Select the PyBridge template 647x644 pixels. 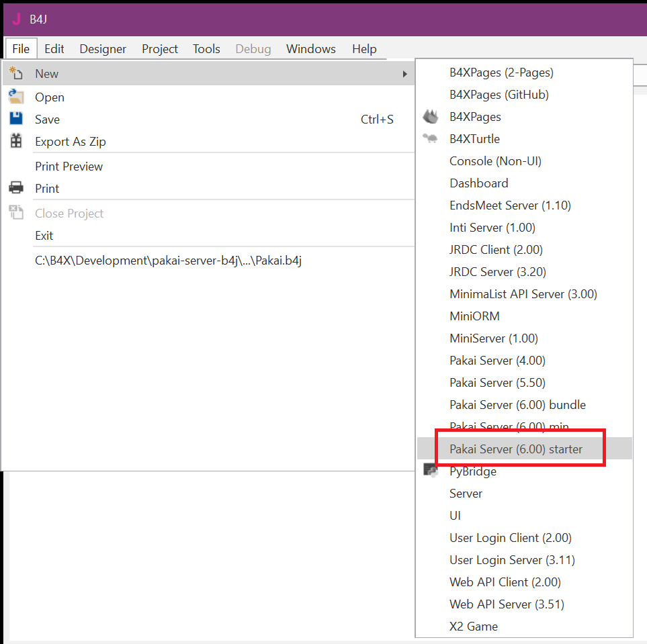point(525,471)
